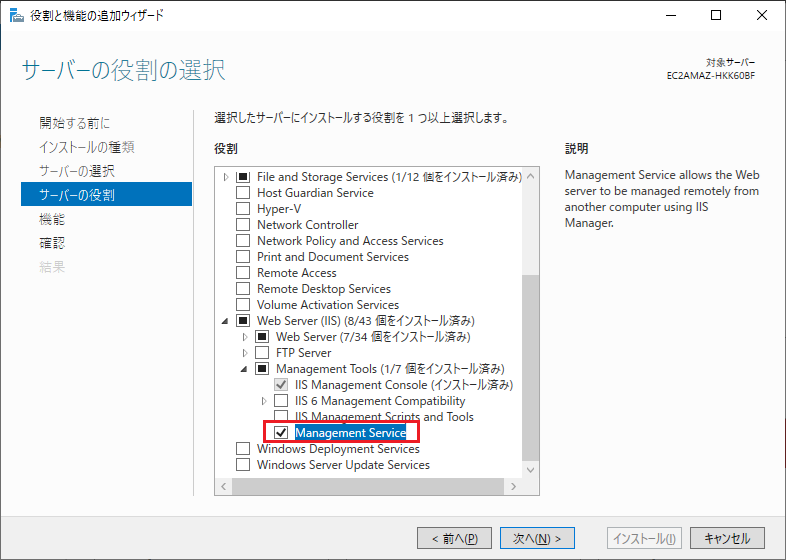Open the サーバーの選択 step

point(77,171)
